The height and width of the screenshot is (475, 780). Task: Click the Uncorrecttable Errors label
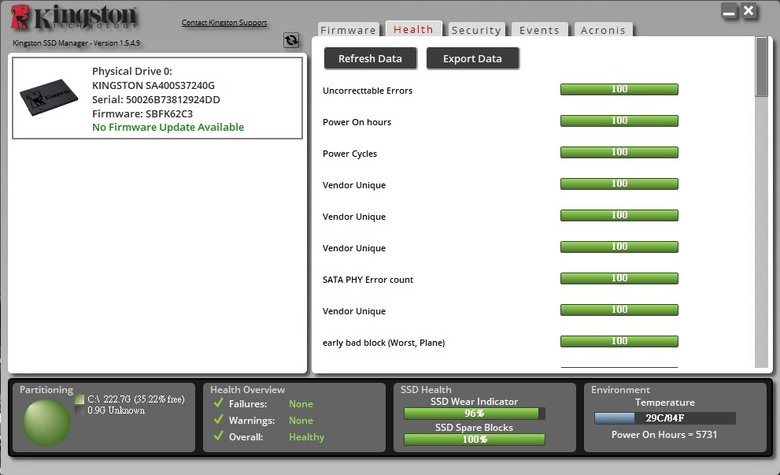tap(367, 91)
